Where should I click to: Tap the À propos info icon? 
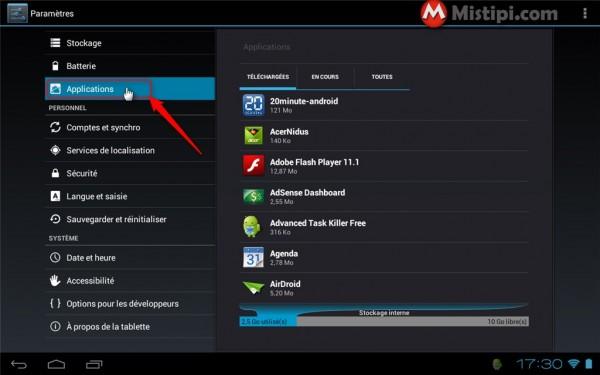pyautogui.click(x=55, y=326)
